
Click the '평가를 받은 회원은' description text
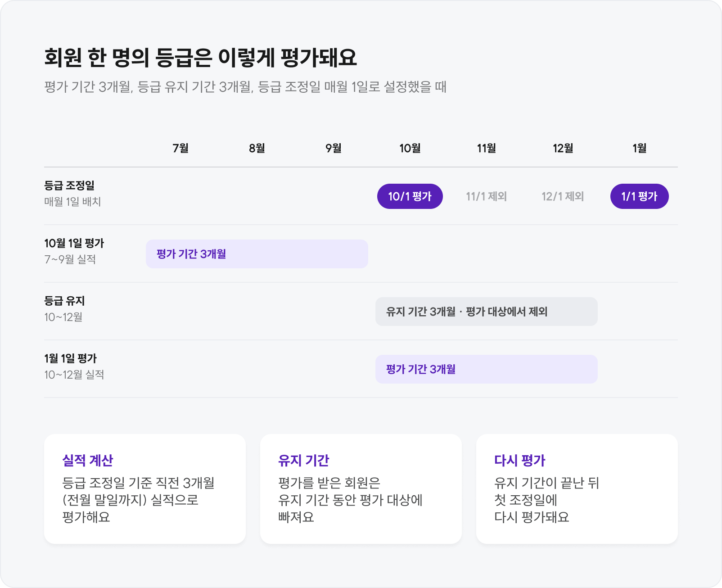329,483
